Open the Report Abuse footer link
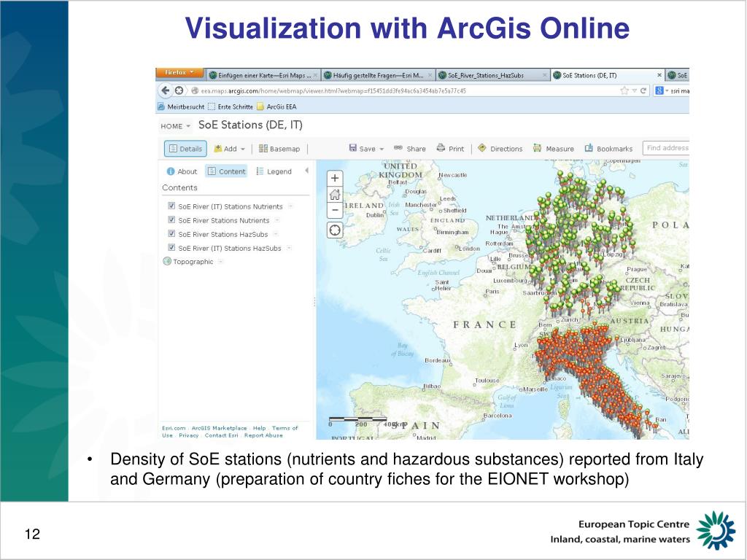This screenshot has width=747, height=560. (x=263, y=435)
